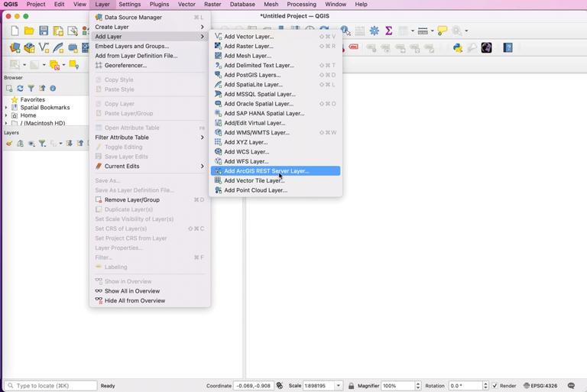Click the Rotation stepper arrows

point(485,386)
